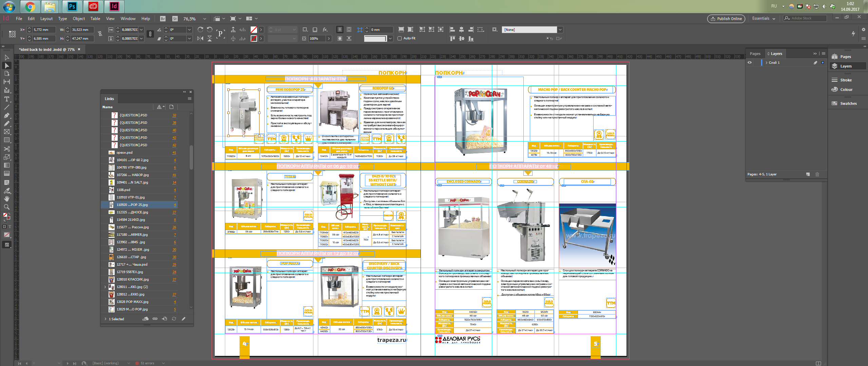Open Chrome from the Windows taskbar
Viewport: 868px width, 366px height.
[x=30, y=6]
